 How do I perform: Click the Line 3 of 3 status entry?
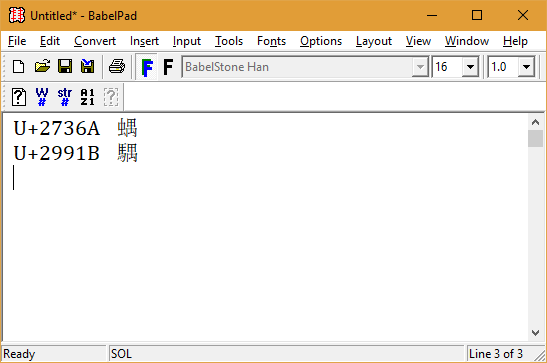pyautogui.click(x=496, y=354)
